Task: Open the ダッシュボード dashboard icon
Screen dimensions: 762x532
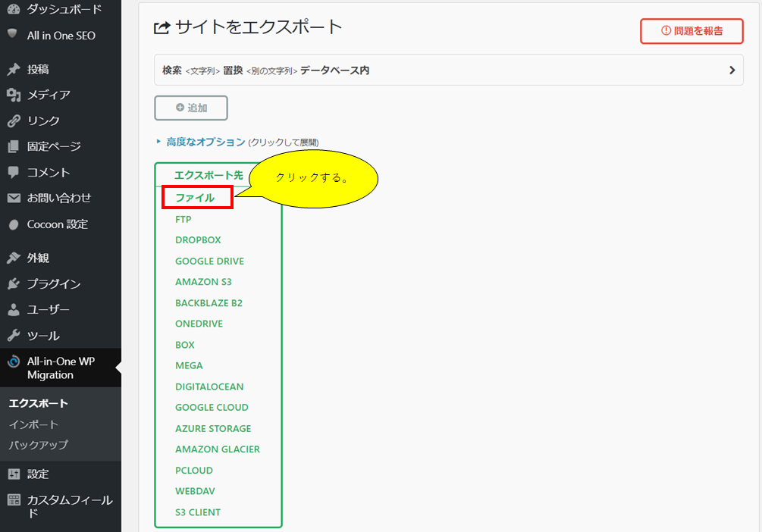Action: click(x=14, y=9)
